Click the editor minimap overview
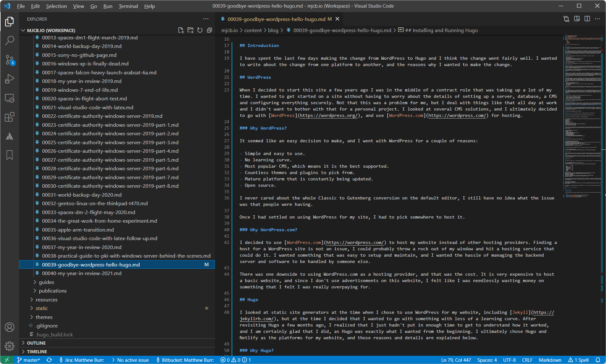 (x=582, y=116)
